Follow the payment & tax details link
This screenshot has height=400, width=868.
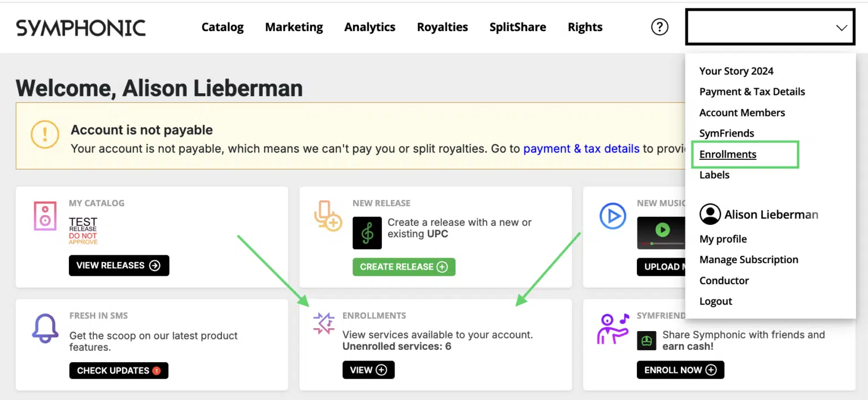(x=581, y=149)
